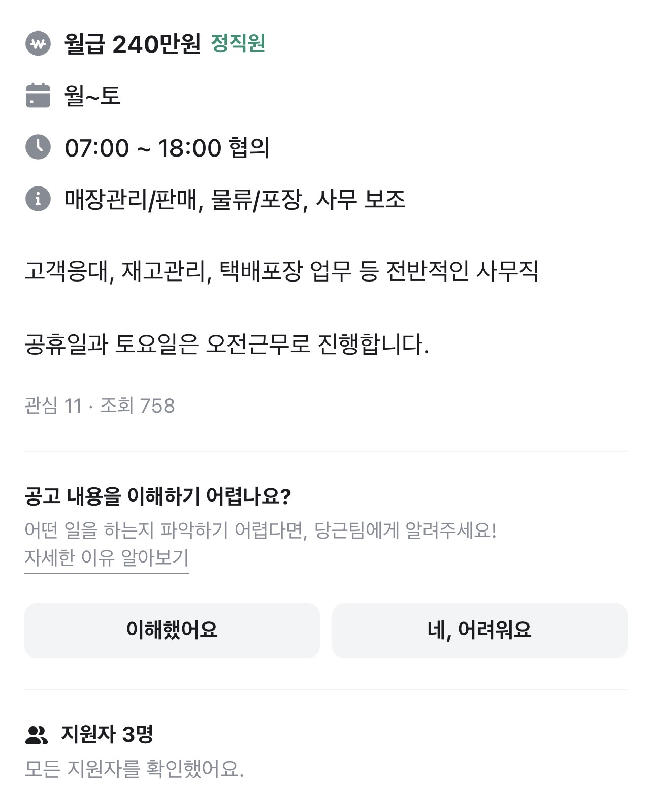Image resolution: width=652 pixels, height=812 pixels.
Task: Click the 07:00 ~ 18:00 협의 hours text
Action: point(167,148)
